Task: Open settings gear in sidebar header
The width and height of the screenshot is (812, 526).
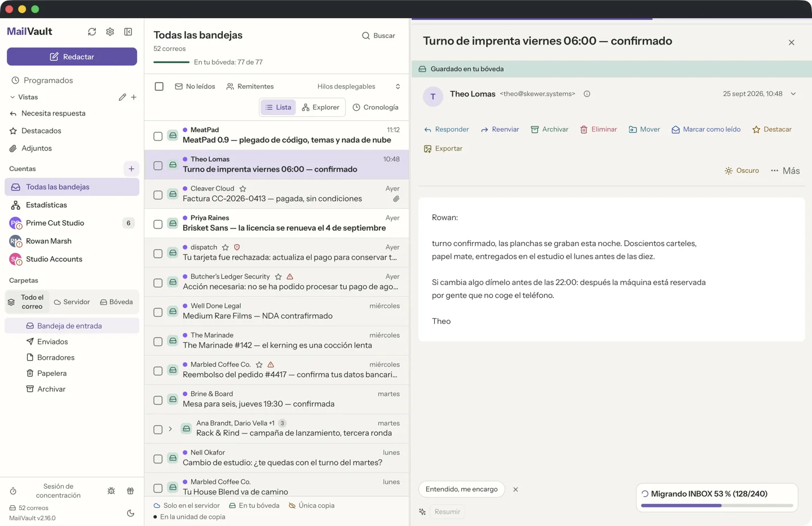Action: [110, 32]
